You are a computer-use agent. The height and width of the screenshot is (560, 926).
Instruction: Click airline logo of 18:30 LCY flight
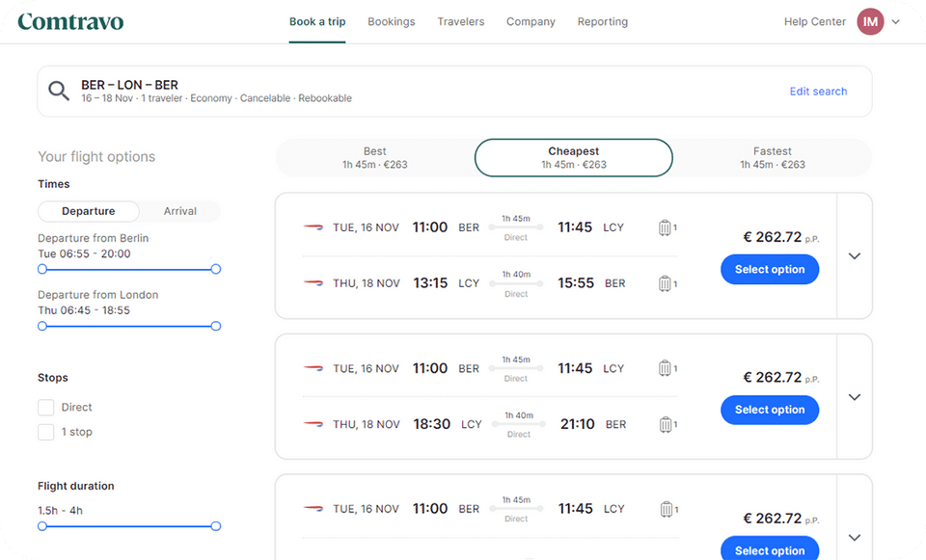click(x=313, y=424)
